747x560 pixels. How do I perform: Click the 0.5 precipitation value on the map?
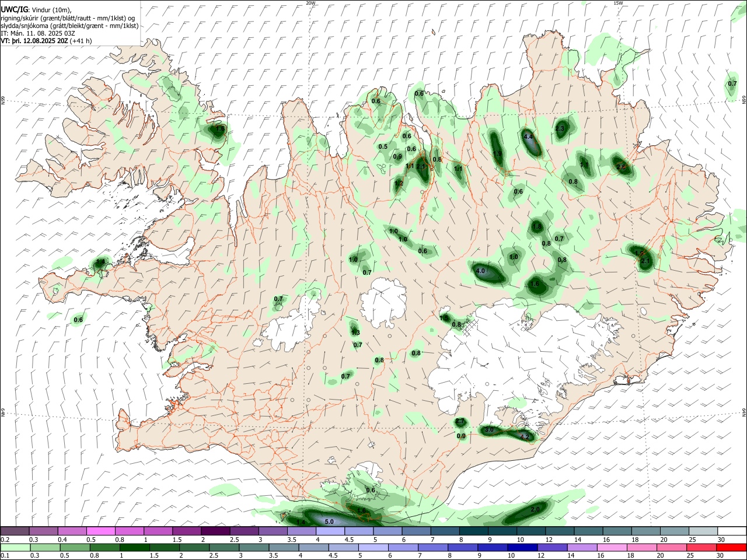383,146
